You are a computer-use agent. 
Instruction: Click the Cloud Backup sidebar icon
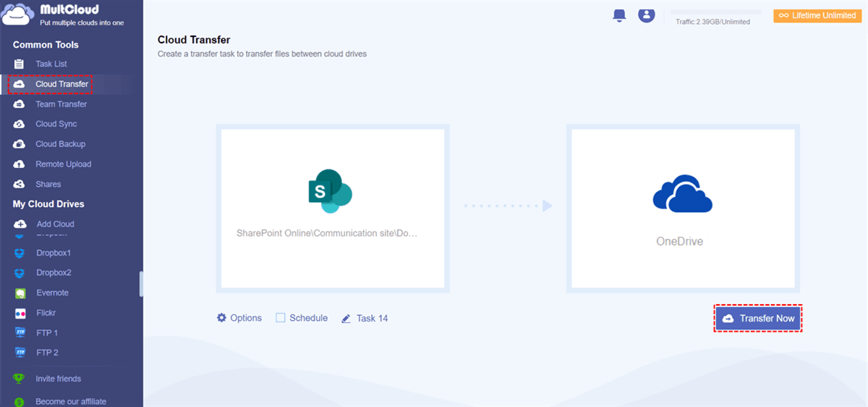pos(20,144)
